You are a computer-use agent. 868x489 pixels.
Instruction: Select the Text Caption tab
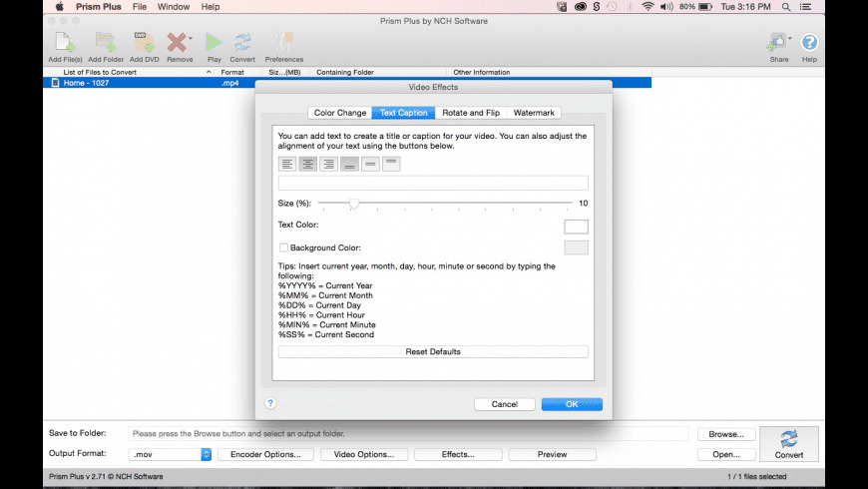coord(403,113)
